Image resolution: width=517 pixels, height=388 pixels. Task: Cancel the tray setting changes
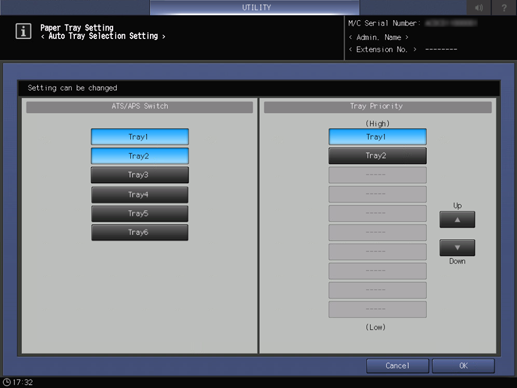pos(397,366)
